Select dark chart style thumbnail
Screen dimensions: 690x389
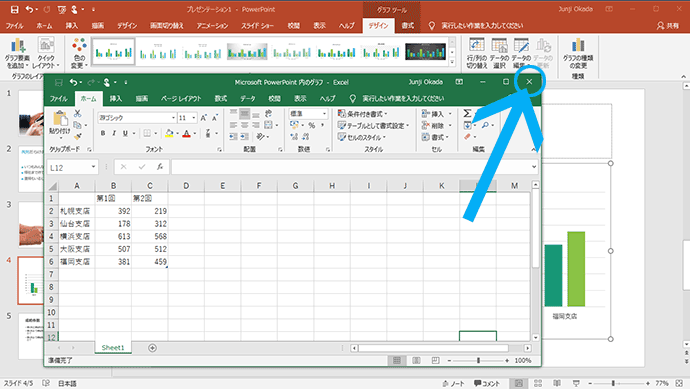tap(426, 52)
